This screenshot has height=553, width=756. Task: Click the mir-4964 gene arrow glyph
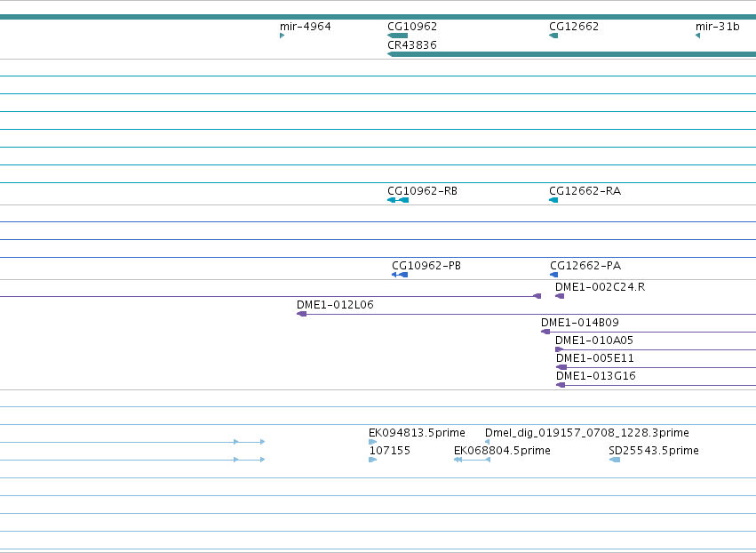282,36
